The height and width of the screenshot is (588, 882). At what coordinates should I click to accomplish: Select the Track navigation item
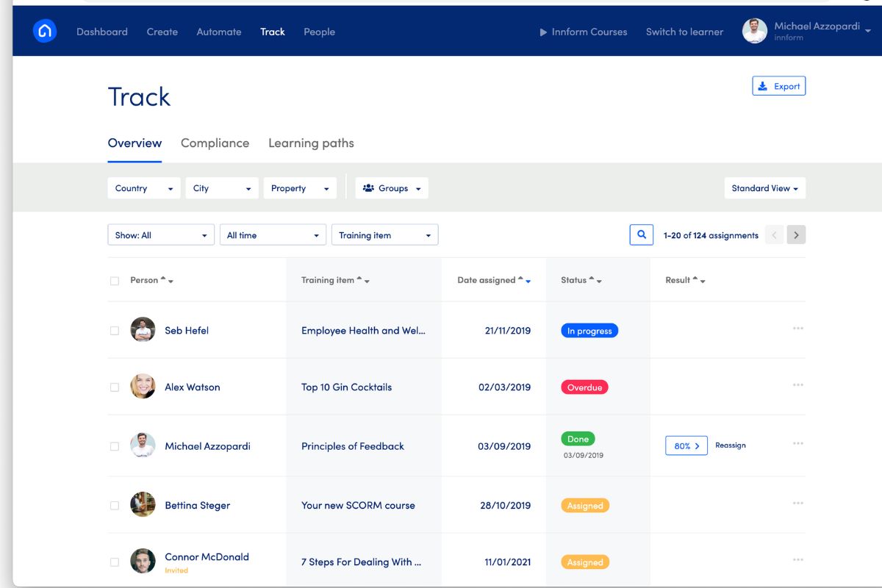(x=273, y=32)
